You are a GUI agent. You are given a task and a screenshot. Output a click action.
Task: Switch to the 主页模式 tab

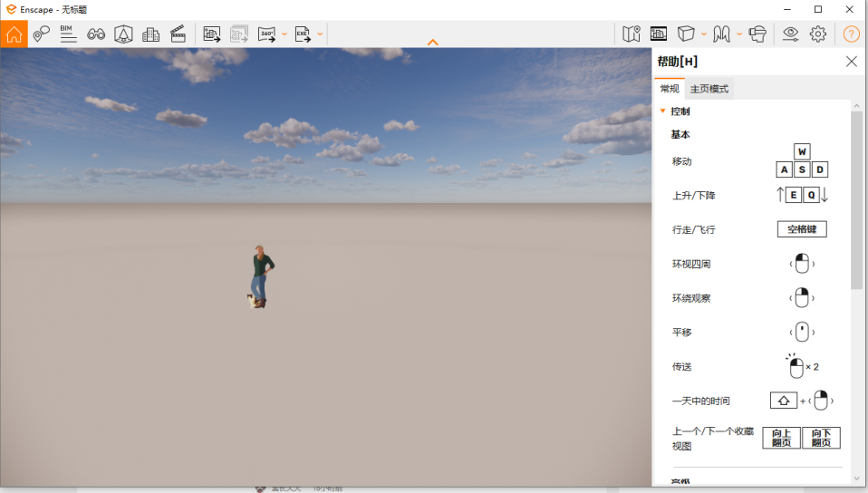click(x=709, y=89)
